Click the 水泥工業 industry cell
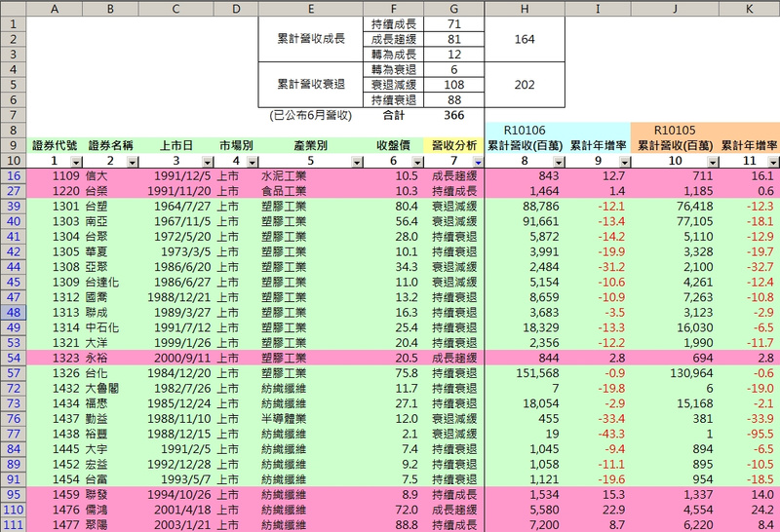 (311, 176)
